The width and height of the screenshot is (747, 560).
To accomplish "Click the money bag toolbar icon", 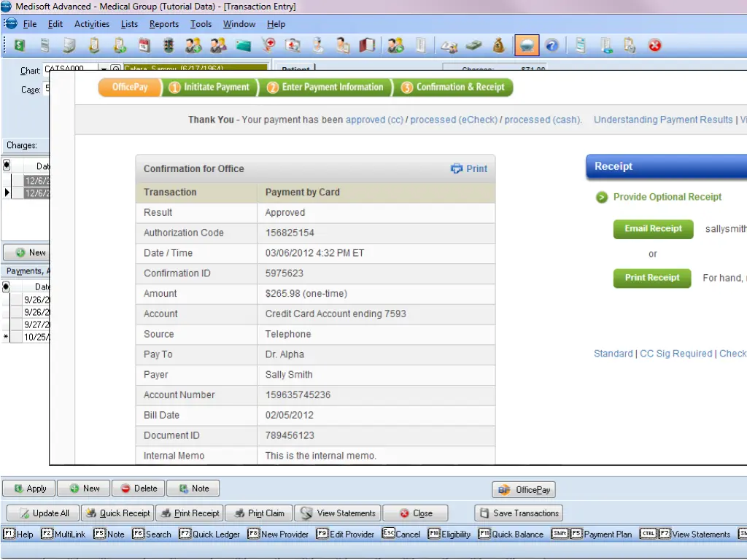I will (x=499, y=45).
